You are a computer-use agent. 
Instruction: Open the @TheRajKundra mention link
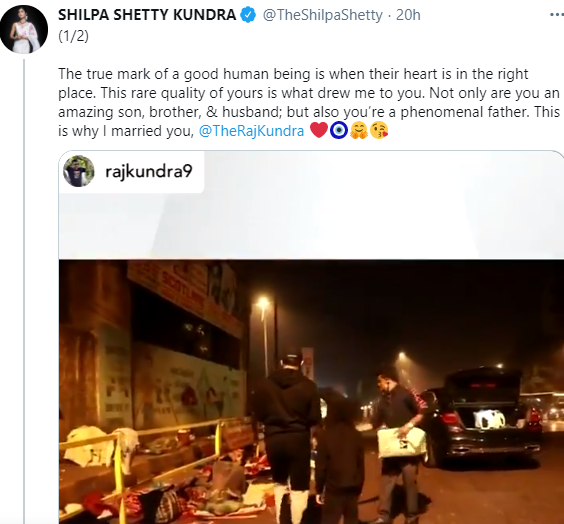pos(251,131)
